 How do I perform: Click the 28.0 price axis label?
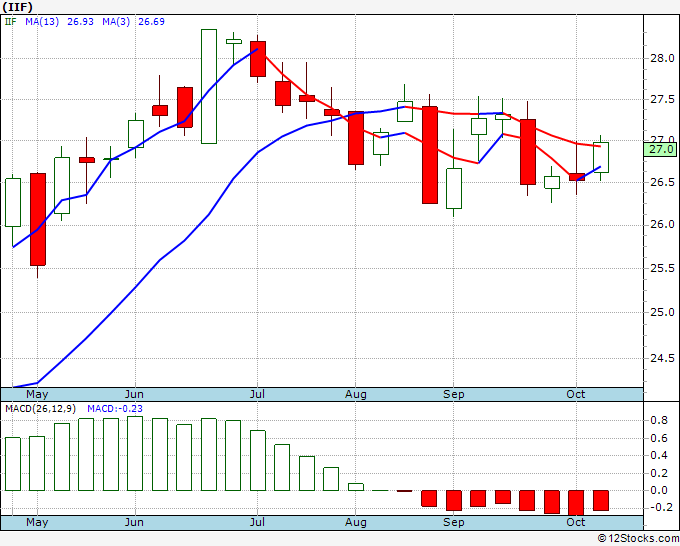(662, 58)
